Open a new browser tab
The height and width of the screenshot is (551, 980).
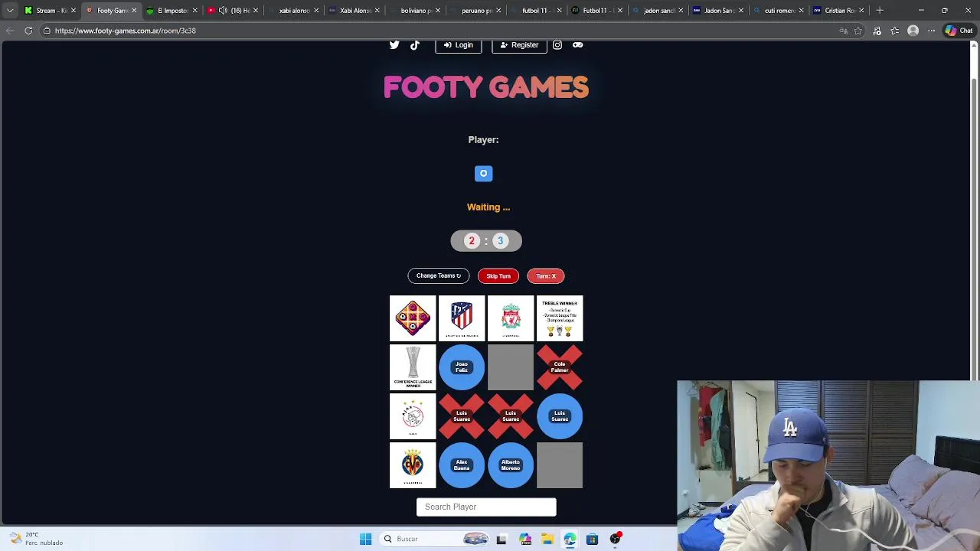pos(880,11)
